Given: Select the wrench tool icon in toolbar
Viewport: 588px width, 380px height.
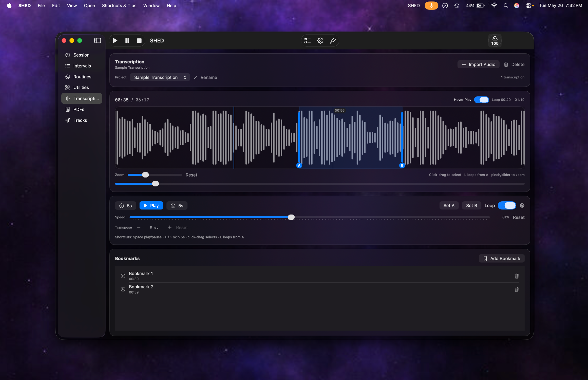Looking at the screenshot, I should click(333, 40).
